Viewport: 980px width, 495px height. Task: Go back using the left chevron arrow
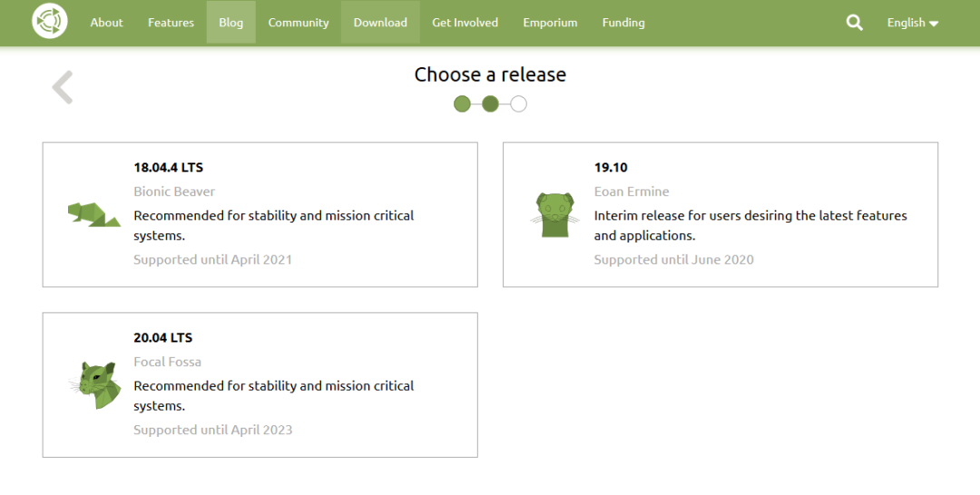click(63, 87)
